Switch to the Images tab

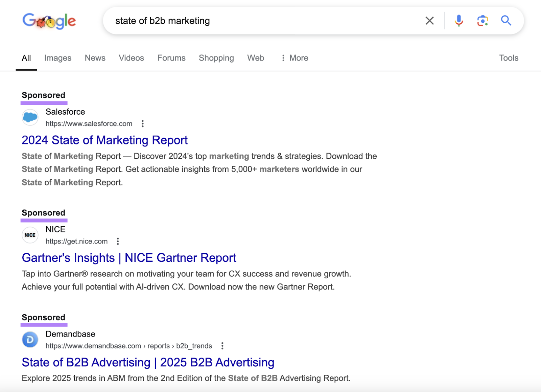(58, 58)
